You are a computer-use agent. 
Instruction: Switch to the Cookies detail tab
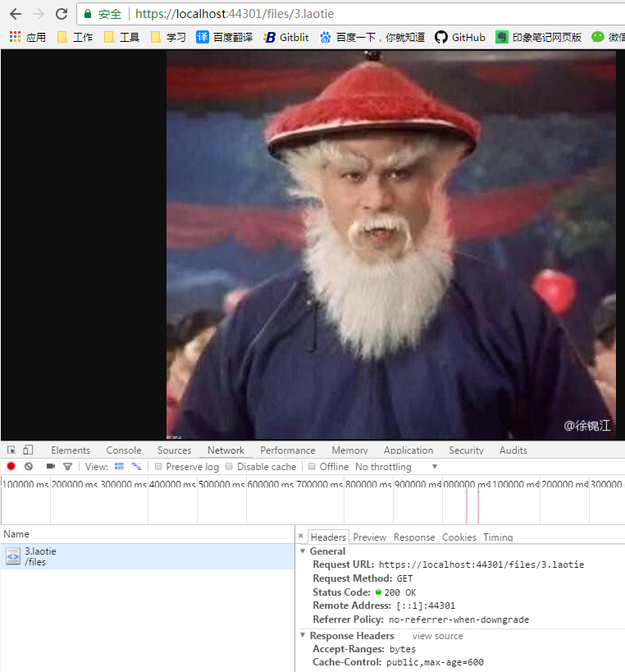tap(459, 537)
